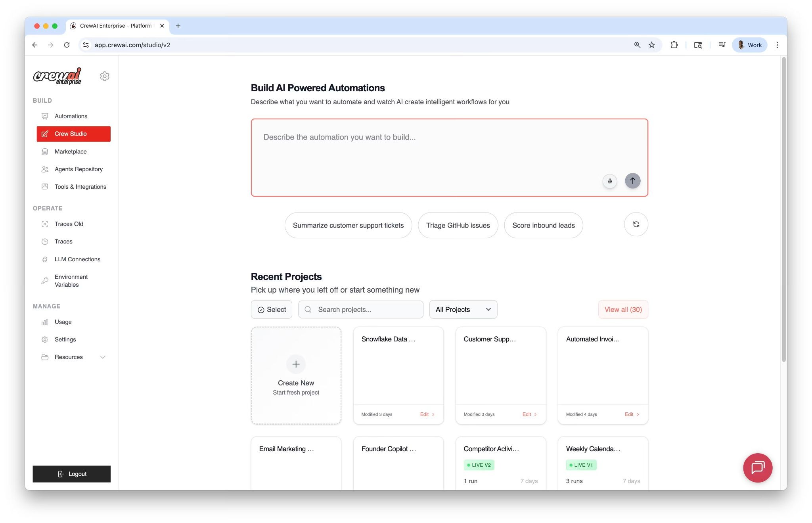Click the '1 run' text on Competitor Activity
812x523 pixels.
(471, 481)
